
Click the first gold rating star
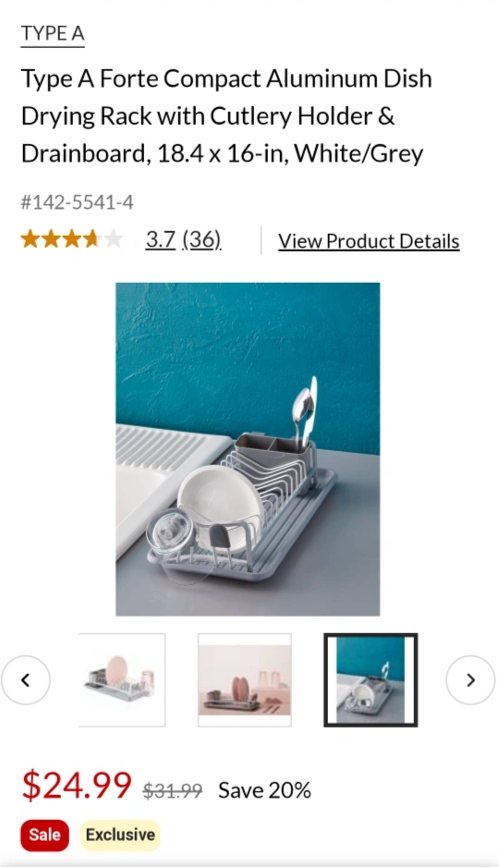click(x=30, y=239)
